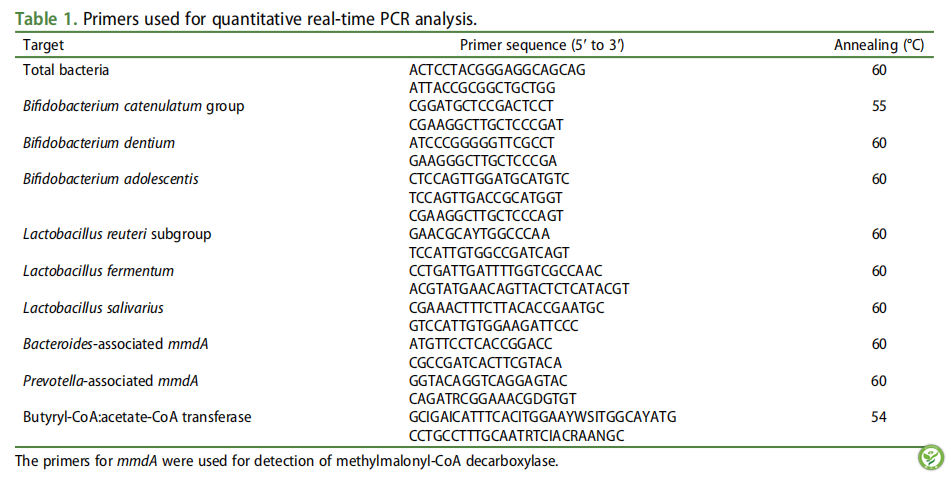Image resolution: width=951 pixels, height=477 pixels.
Task: Select the 'Prevotella-associated mmdA' entry
Action: click(x=111, y=381)
